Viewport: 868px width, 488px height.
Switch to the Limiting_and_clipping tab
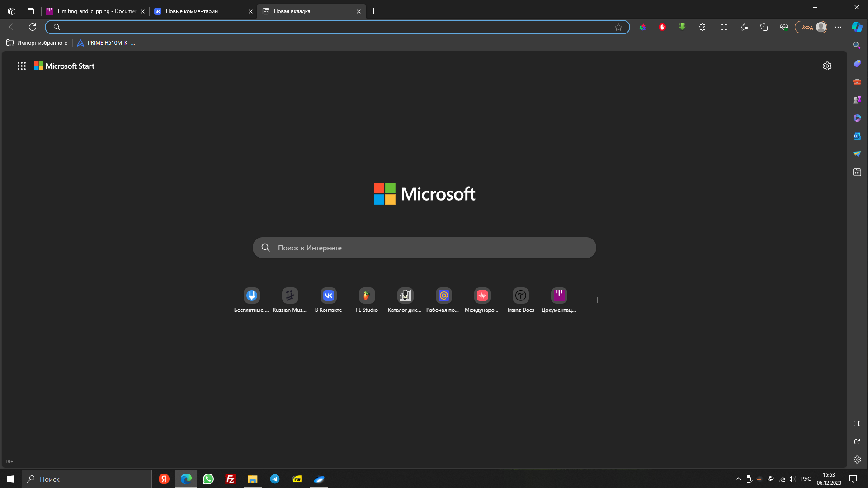(x=96, y=11)
